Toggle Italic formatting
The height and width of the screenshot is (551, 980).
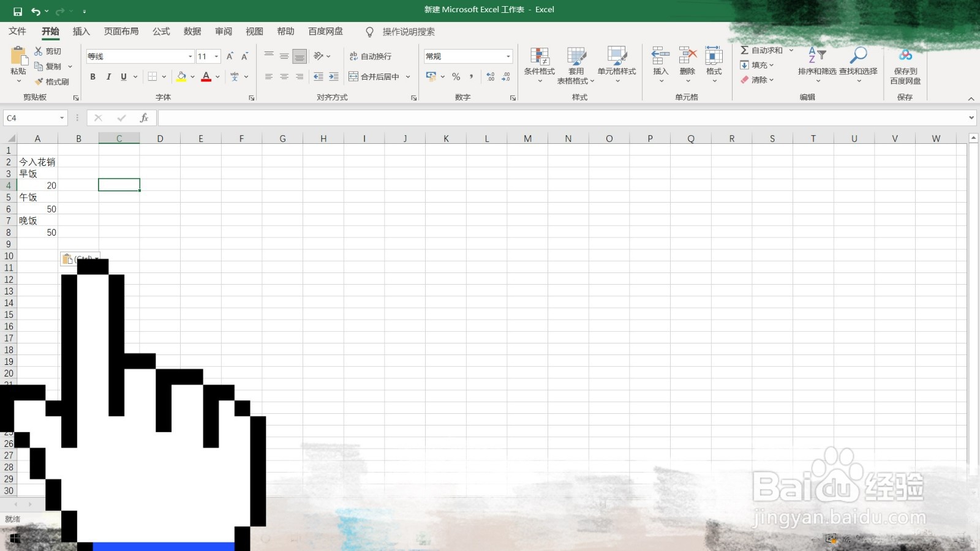point(108,77)
